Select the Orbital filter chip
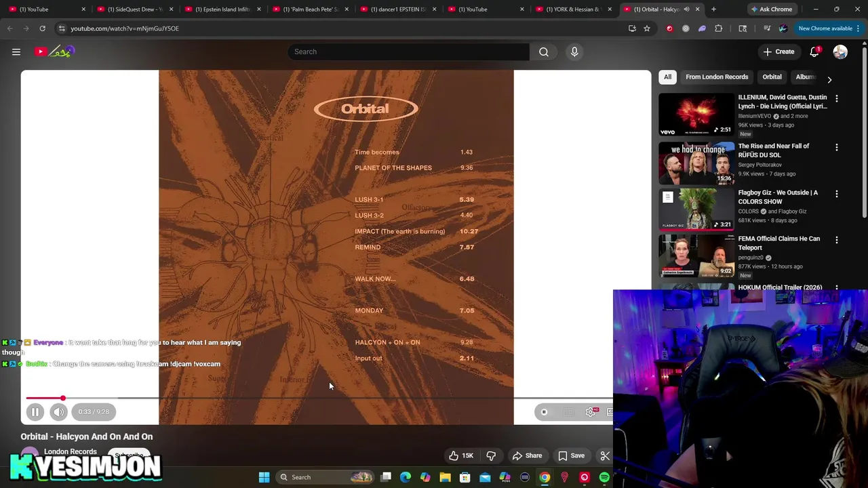Image resolution: width=868 pixels, height=488 pixels. click(x=772, y=77)
